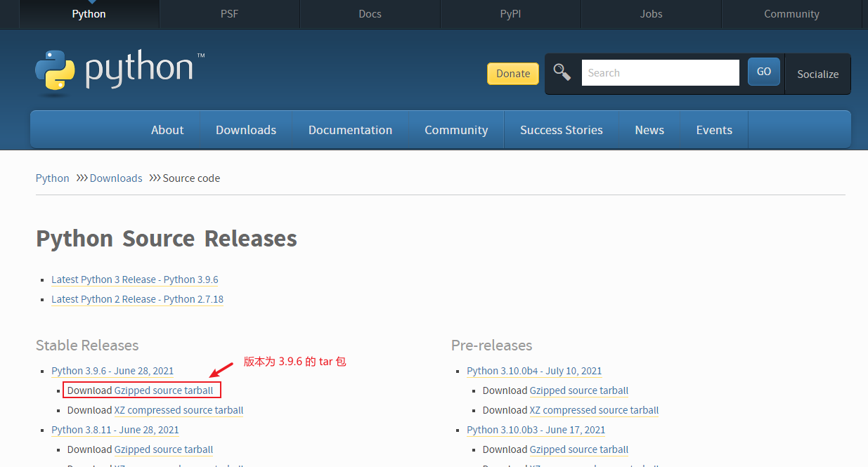Viewport: 868px width, 467px height.
Task: Open the News navigation menu
Action: coord(649,130)
